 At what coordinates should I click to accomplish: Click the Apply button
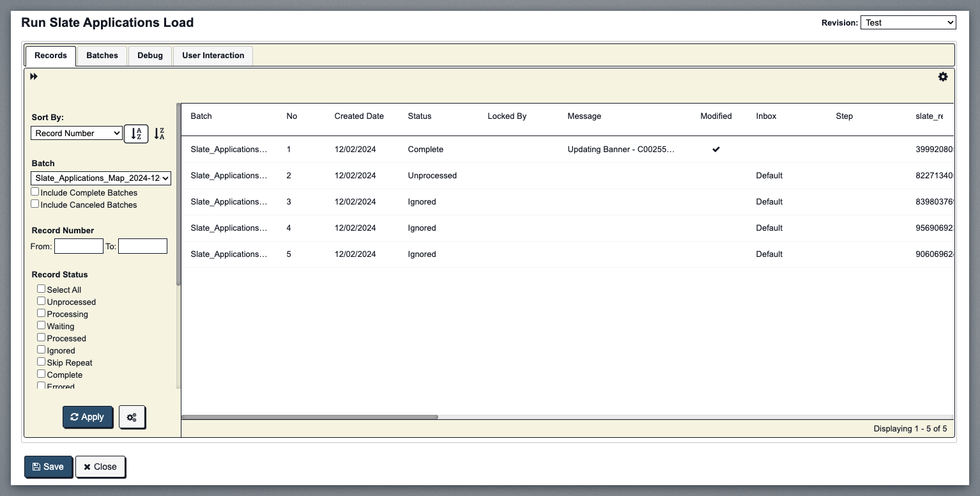tap(88, 417)
